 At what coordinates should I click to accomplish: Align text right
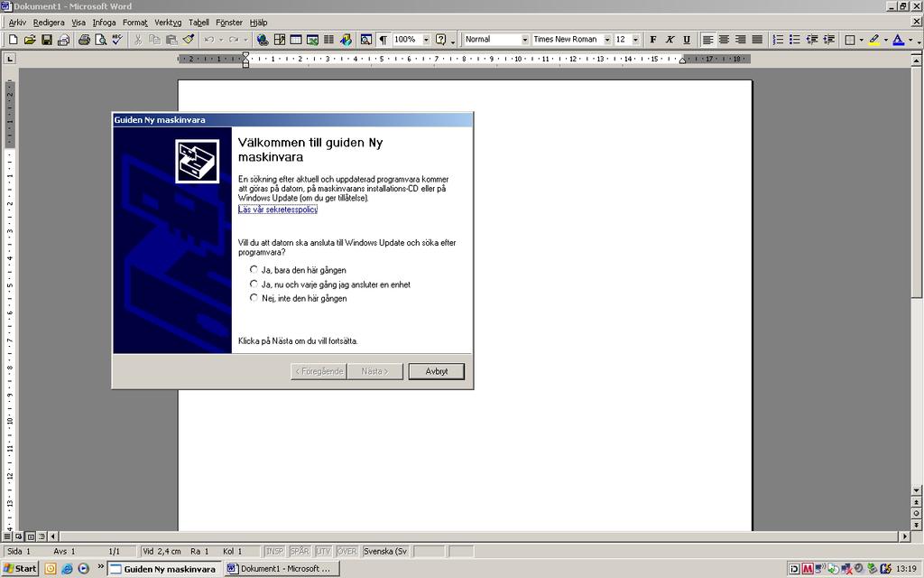coord(741,40)
